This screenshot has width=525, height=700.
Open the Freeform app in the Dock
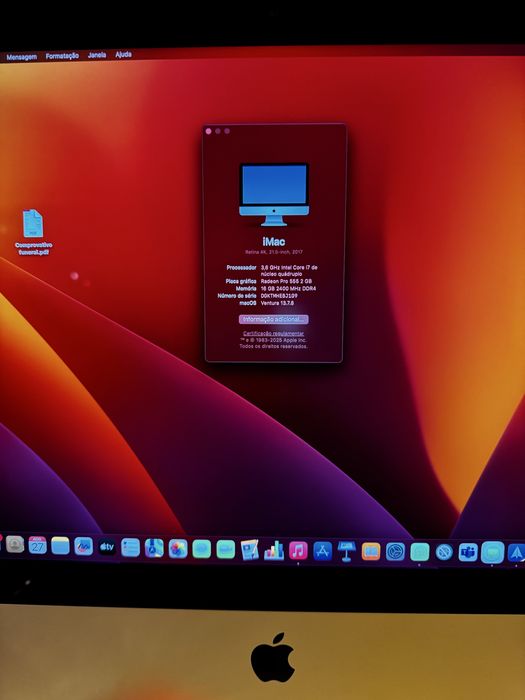[x=83, y=546]
